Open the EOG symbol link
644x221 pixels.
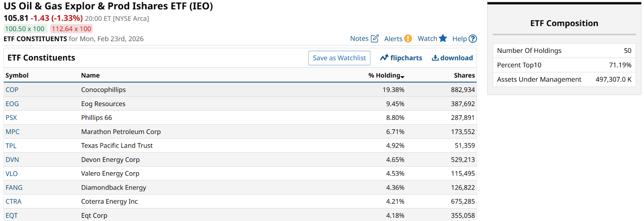pyautogui.click(x=12, y=104)
